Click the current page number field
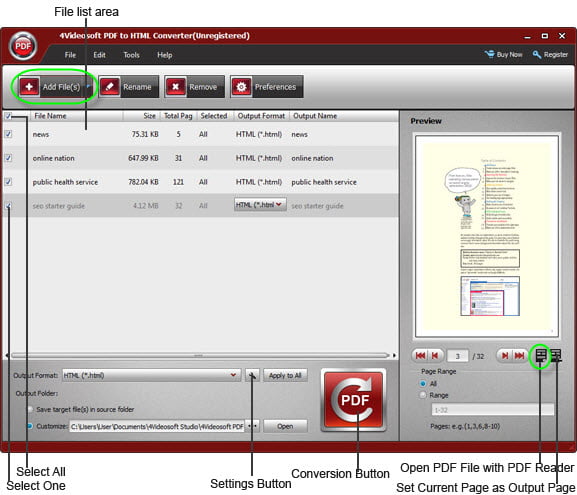The height and width of the screenshot is (495, 577). pos(457,356)
